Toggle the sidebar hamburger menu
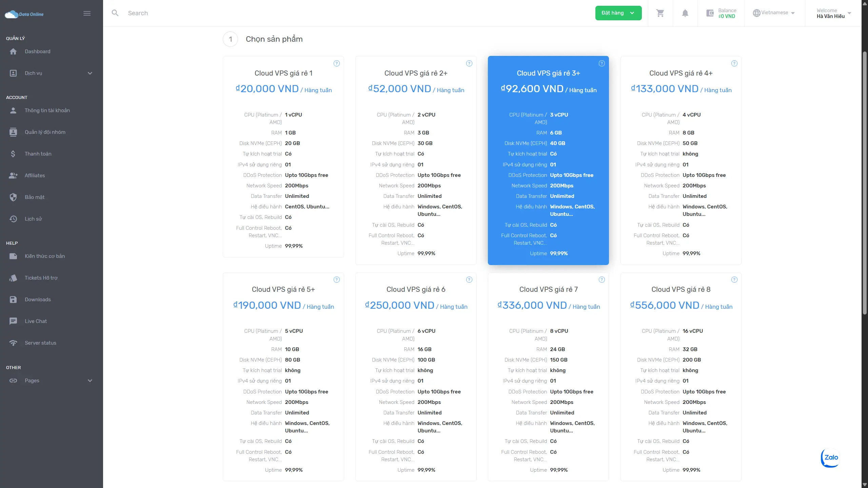Screen dimensions: 868x488 coord(87,14)
